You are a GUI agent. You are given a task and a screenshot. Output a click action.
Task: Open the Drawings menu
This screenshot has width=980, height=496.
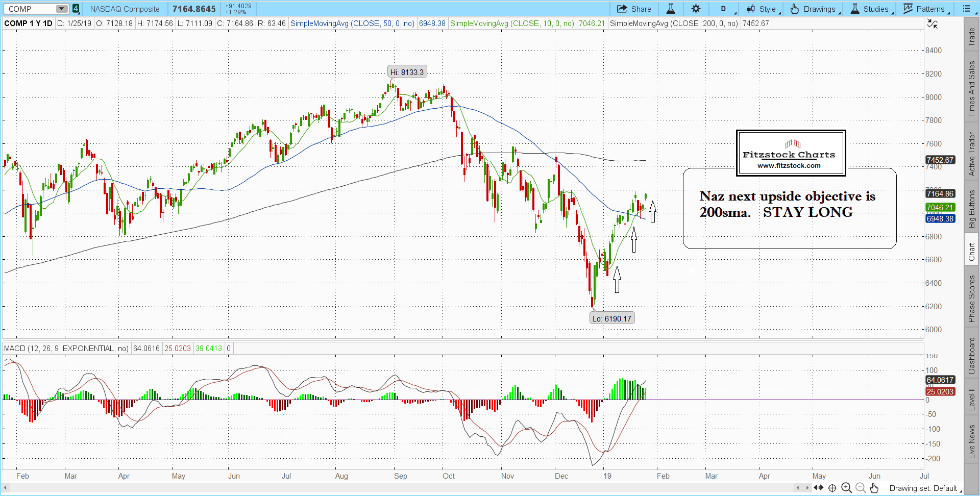[815, 9]
